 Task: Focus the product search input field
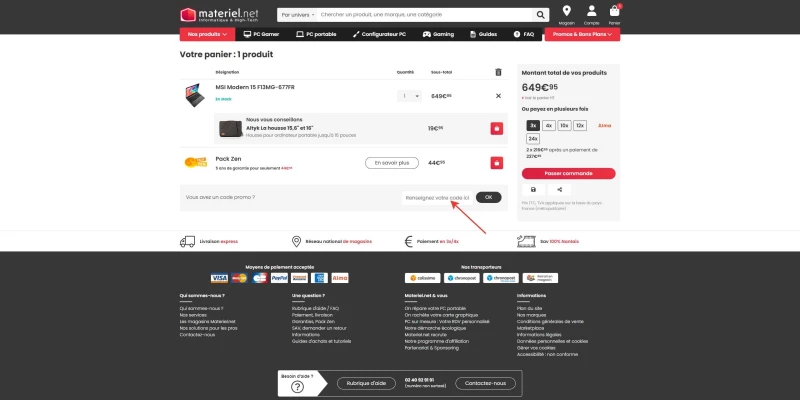coord(425,15)
